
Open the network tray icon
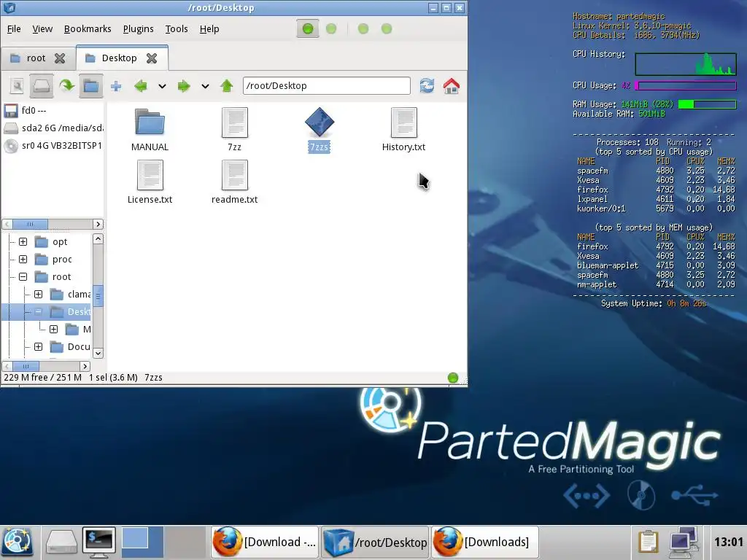click(684, 542)
